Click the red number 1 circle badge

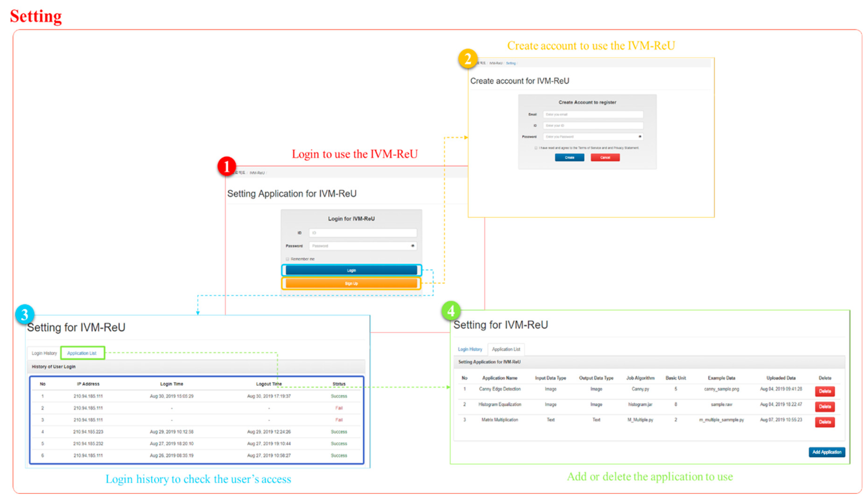226,166
